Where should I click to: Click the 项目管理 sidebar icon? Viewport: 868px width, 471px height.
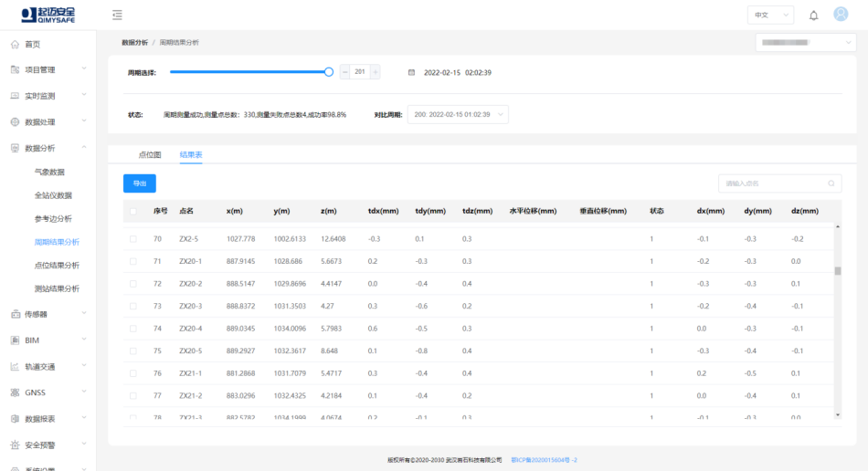click(x=15, y=69)
